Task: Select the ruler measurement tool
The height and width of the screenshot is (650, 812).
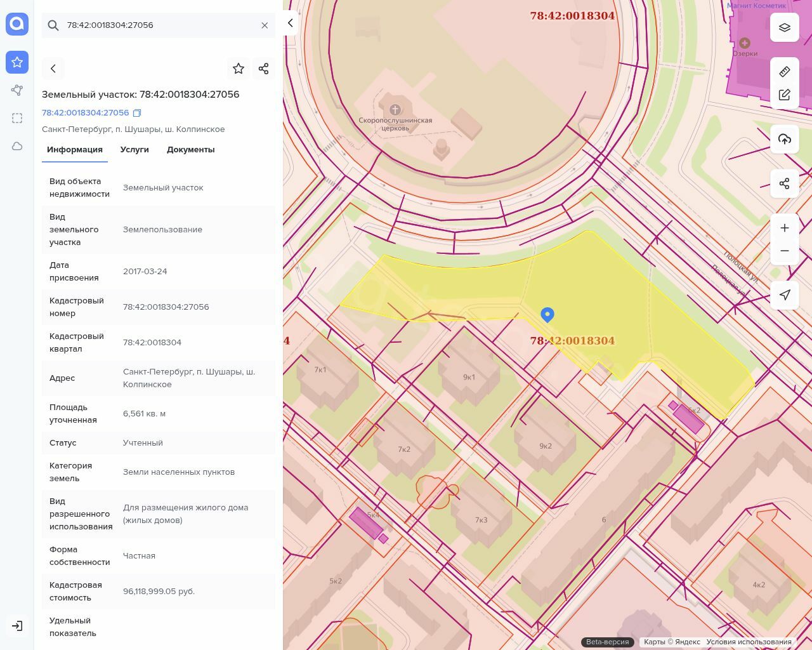Action: click(x=784, y=72)
